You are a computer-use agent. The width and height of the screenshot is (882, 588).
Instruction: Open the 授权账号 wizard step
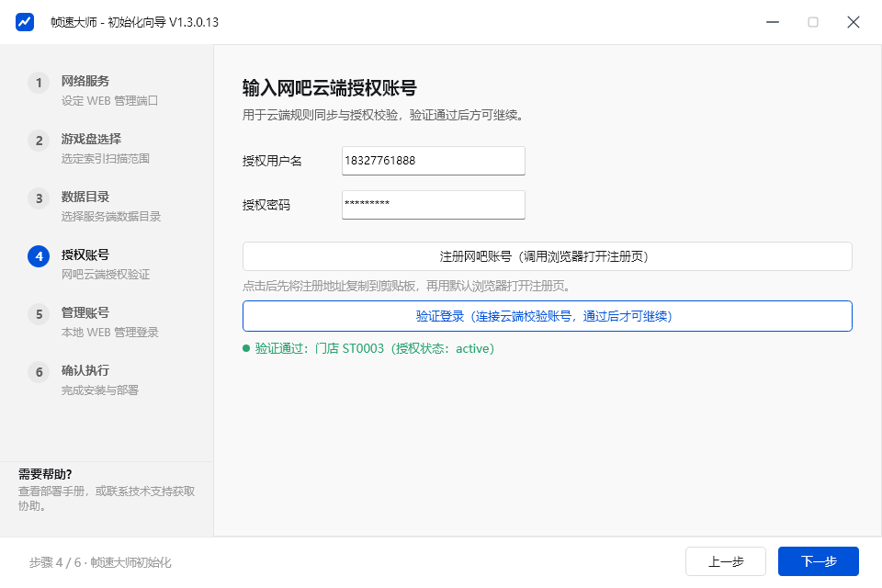pyautogui.click(x=85, y=254)
